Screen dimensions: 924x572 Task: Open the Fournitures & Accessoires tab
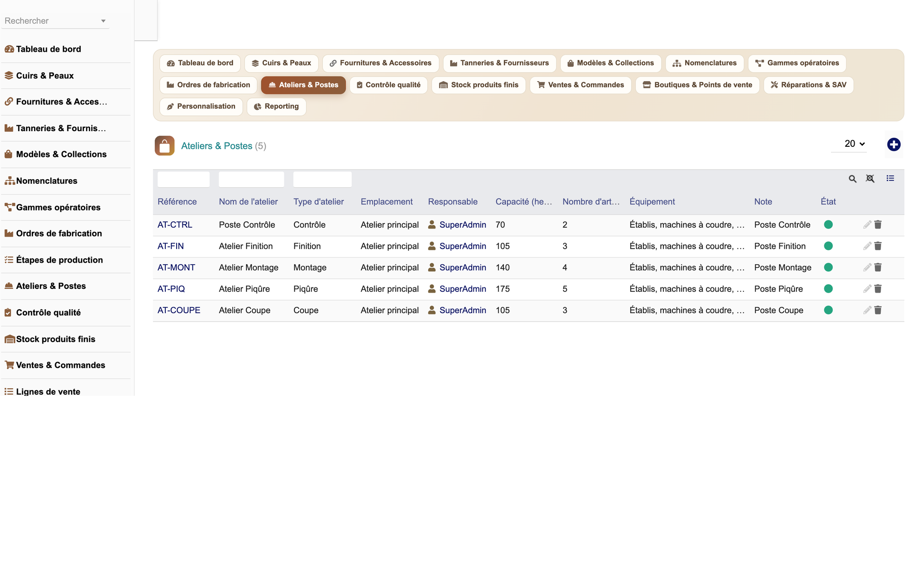[x=380, y=63]
